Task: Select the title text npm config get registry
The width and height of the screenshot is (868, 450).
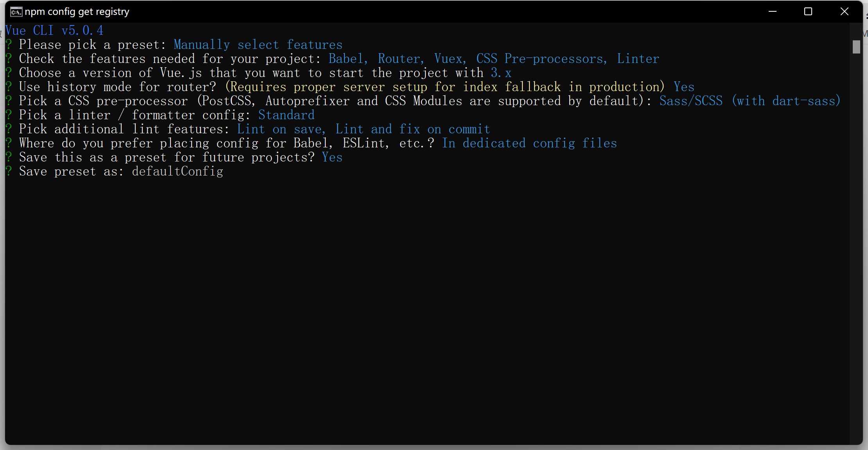Action: click(77, 11)
